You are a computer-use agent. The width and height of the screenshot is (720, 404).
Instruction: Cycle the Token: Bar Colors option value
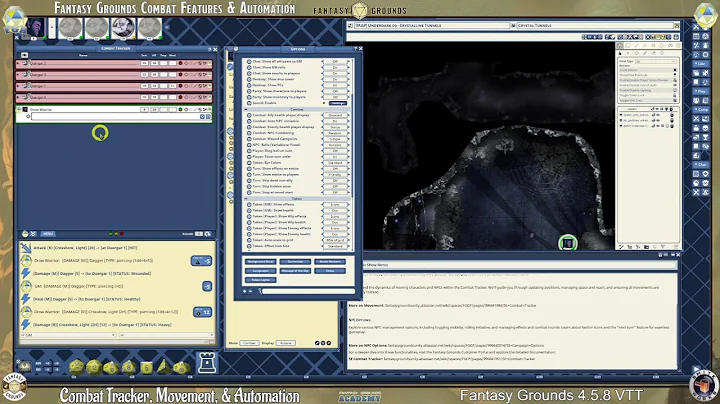click(x=335, y=163)
